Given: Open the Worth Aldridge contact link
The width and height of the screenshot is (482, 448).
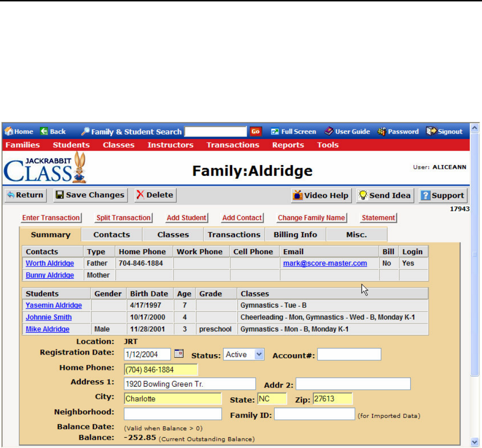Looking at the screenshot, I should [x=50, y=263].
